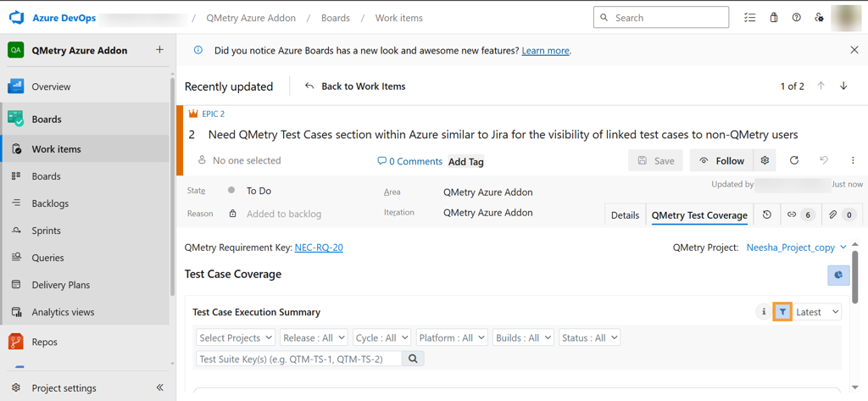Click the info icon in the banner
868x401 pixels.
point(198,50)
